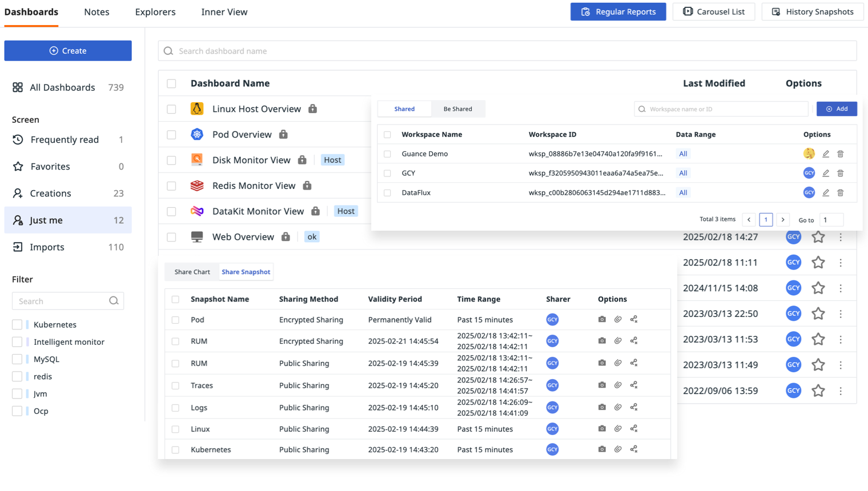This screenshot has width=868, height=491.
Task: Click share icon for Pod snapshot
Action: point(634,319)
